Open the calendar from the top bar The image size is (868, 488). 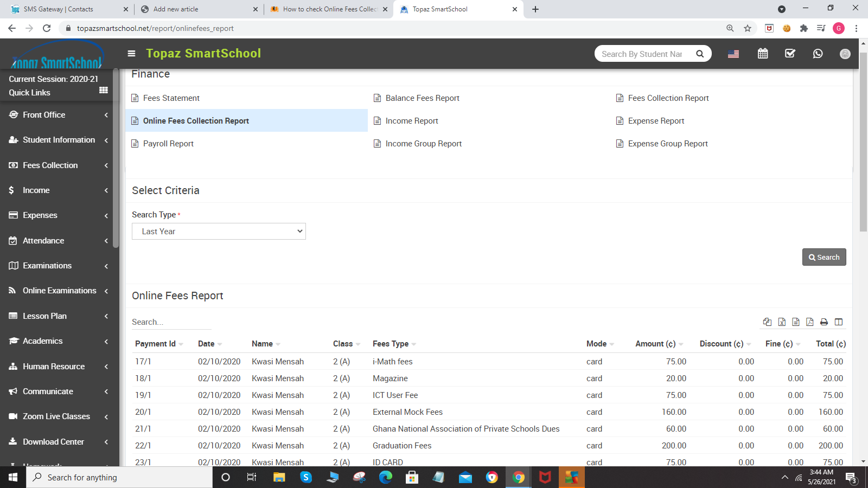click(762, 53)
